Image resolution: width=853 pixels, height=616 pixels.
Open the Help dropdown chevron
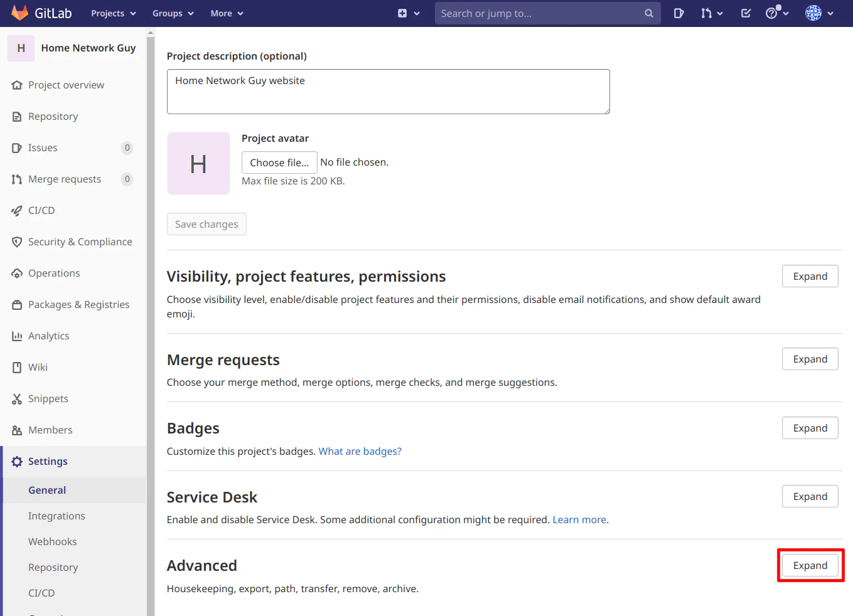pos(786,13)
